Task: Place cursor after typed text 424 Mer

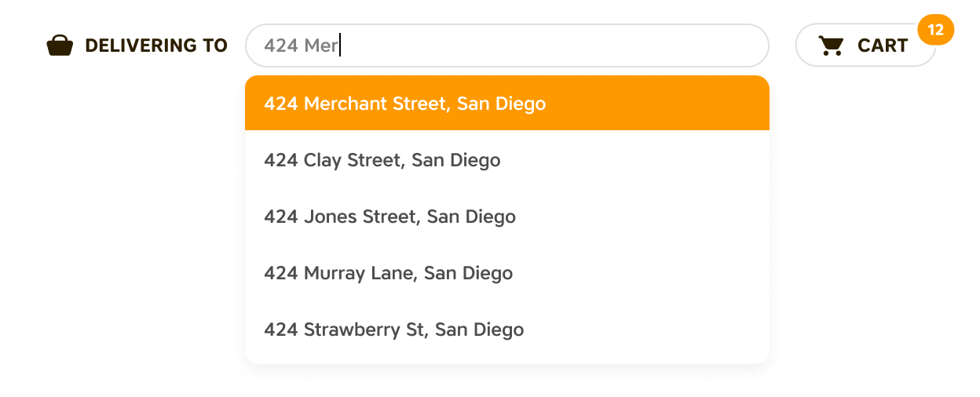Action: 341,46
